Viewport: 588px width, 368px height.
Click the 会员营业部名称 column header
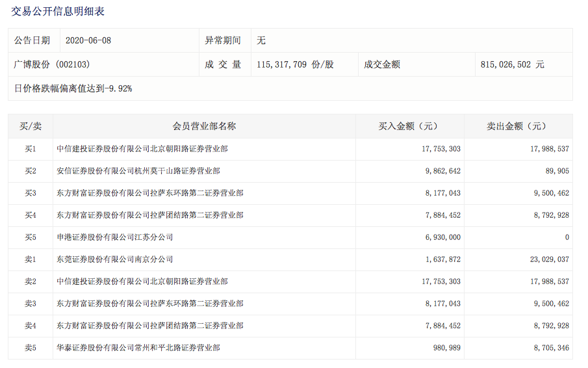click(204, 126)
